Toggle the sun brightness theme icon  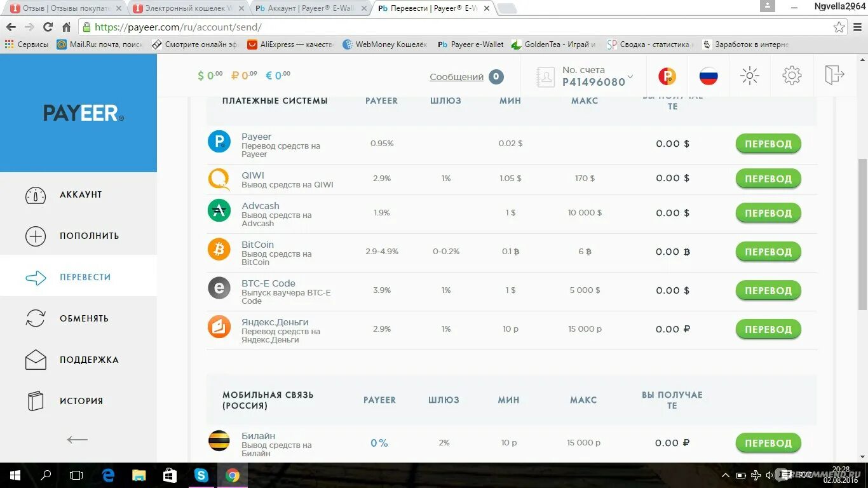[x=750, y=76]
